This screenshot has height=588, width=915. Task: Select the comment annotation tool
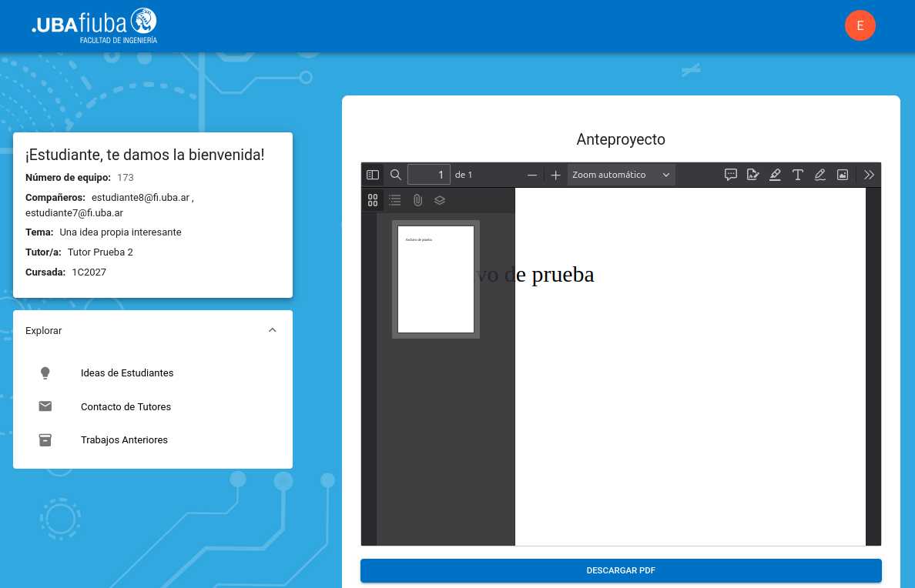pos(731,175)
